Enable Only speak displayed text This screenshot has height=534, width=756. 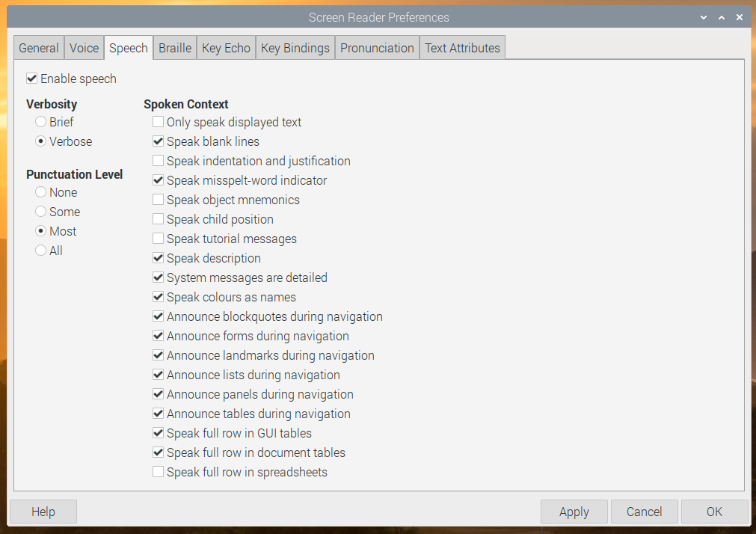click(158, 121)
